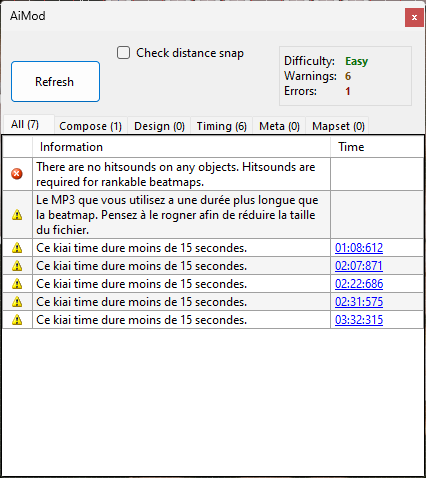Open the 02:22:686 time link
Screen dimensions: 426x478
[359, 284]
